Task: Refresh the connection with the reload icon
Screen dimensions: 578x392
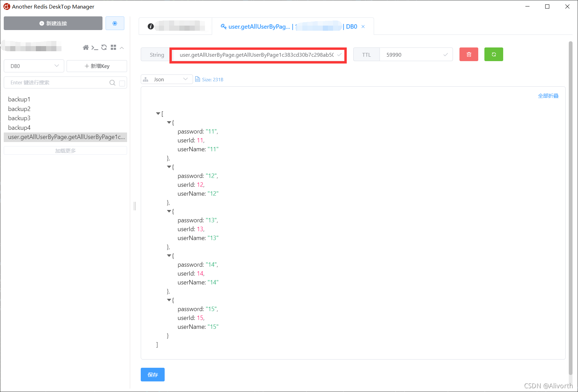Action: click(x=104, y=47)
